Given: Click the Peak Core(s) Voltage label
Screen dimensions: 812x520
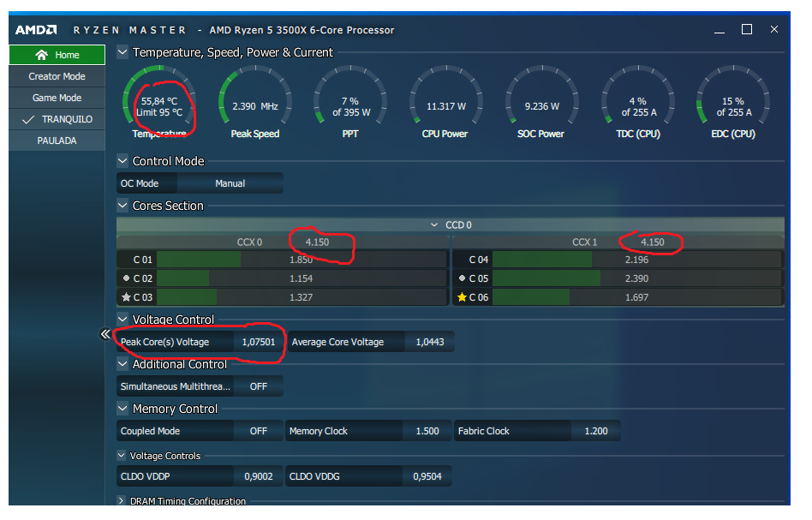Looking at the screenshot, I should [164, 342].
